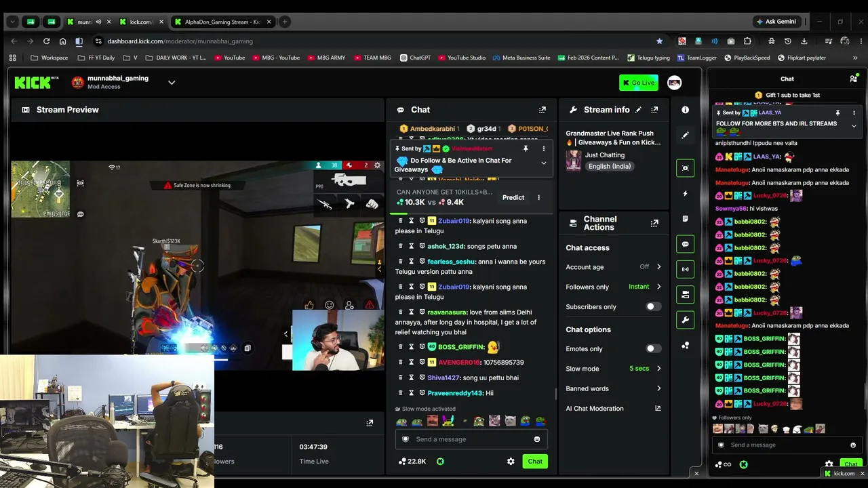Screen dimensions: 868x488
Task: Reload the page with the refresh icon
Action: tap(46, 41)
